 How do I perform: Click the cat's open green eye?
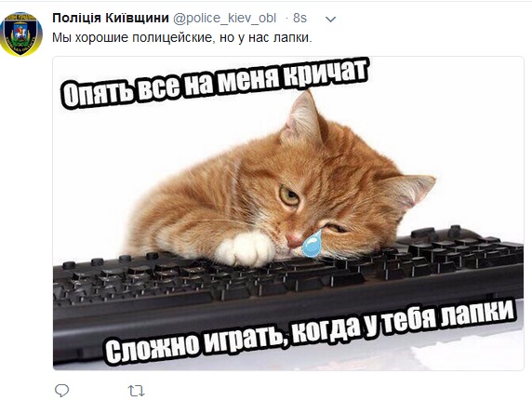tap(289, 195)
